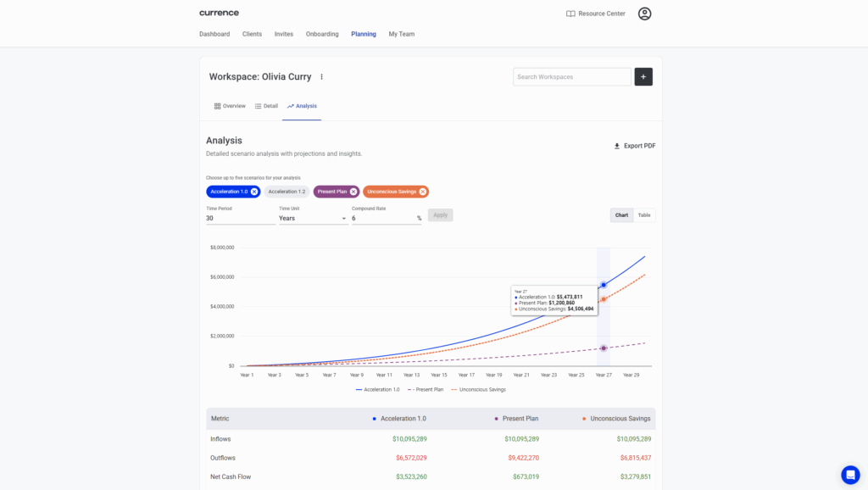Remove the Present Plan scenario chip
868x490 pixels.
(x=353, y=192)
